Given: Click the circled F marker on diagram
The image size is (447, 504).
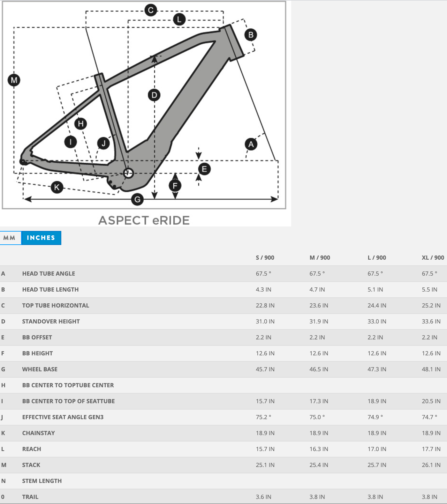Looking at the screenshot, I should [x=175, y=186].
